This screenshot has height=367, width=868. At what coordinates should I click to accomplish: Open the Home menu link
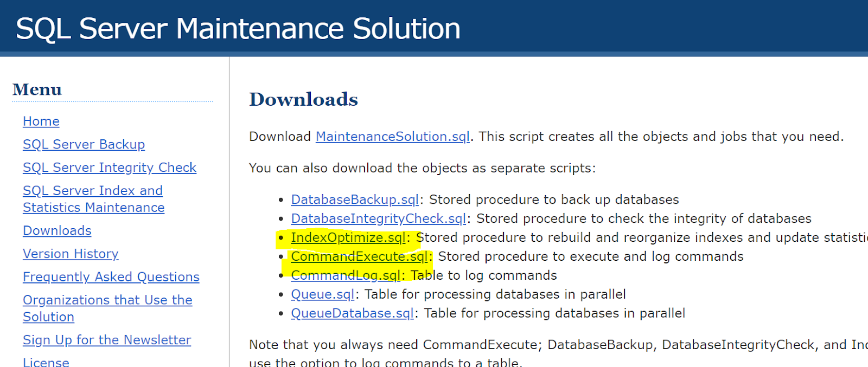tap(41, 121)
